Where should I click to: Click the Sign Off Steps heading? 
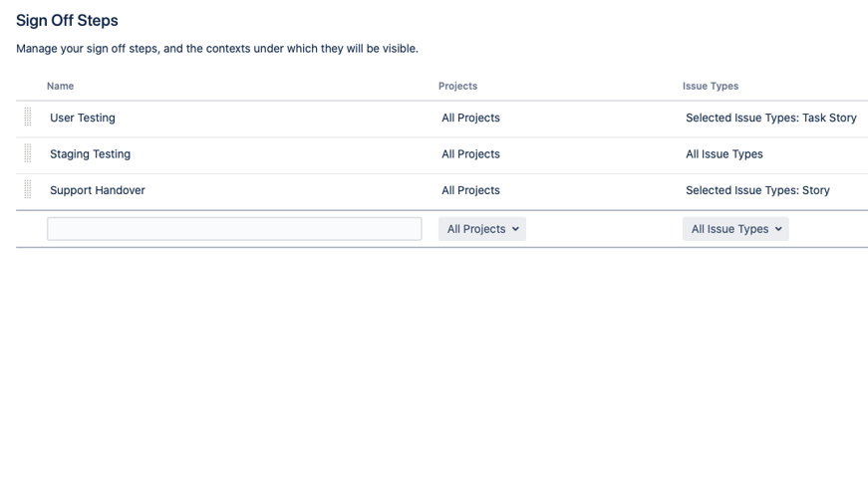pos(67,20)
